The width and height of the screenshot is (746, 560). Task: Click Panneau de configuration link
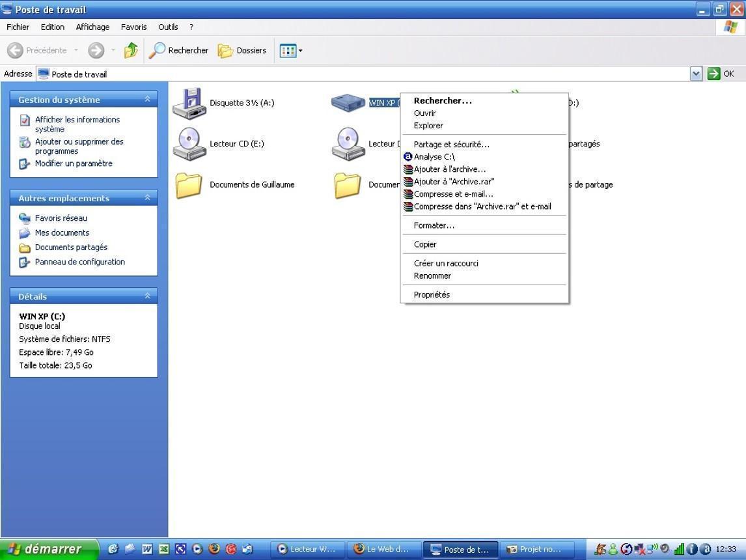point(79,262)
